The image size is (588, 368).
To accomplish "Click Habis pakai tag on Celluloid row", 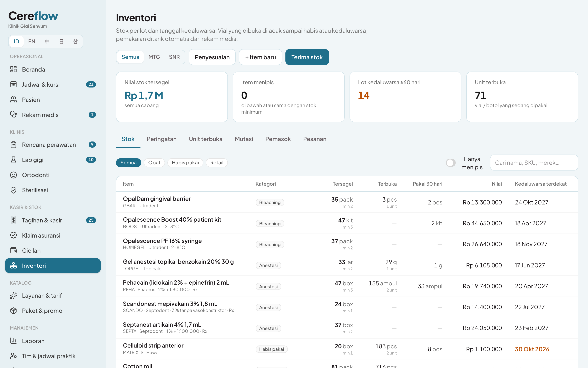I will [271, 349].
